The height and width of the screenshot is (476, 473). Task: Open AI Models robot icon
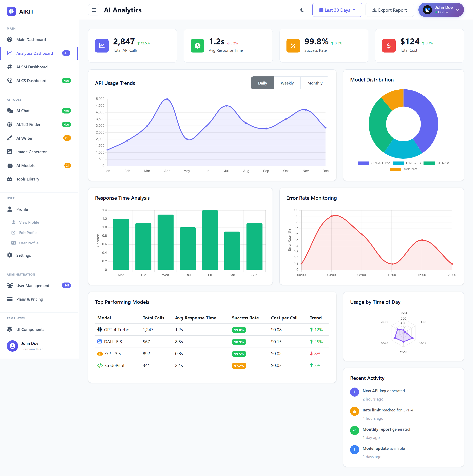(x=10, y=166)
